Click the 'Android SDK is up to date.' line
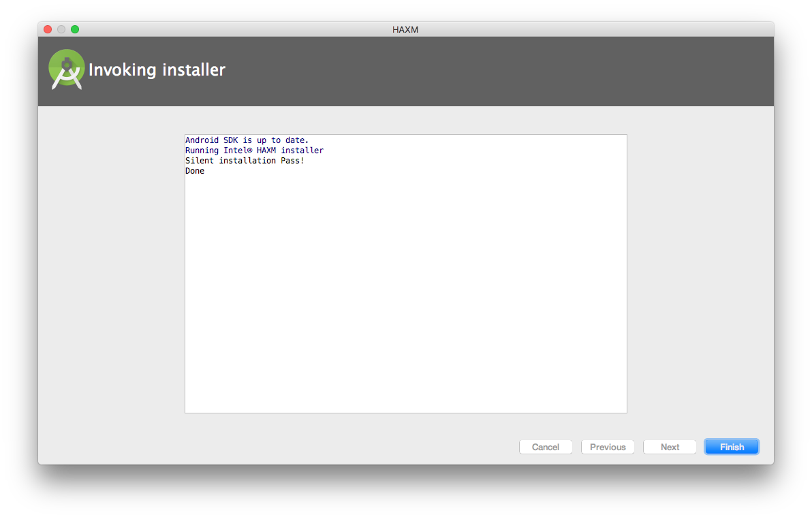812x519 pixels. point(247,140)
